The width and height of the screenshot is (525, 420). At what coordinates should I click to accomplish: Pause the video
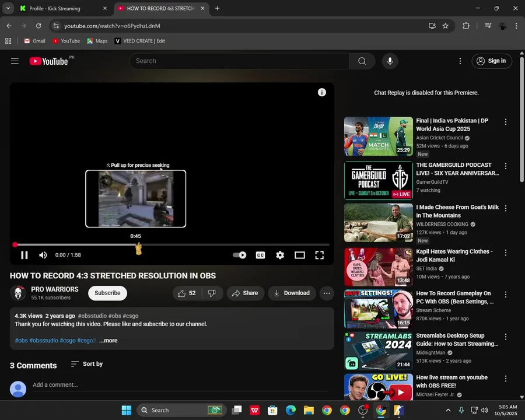click(x=24, y=256)
